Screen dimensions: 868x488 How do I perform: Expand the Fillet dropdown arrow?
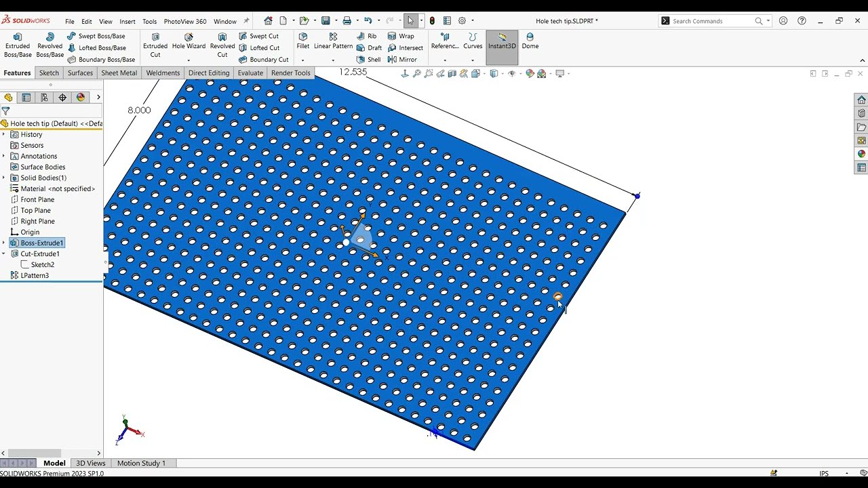[302, 60]
